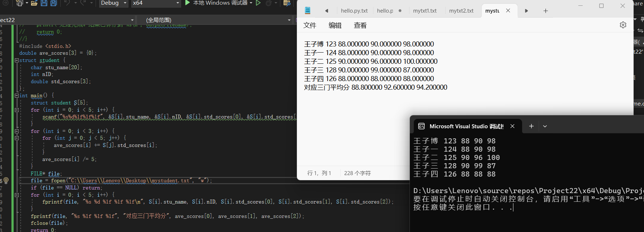
Task: Click the 对应三门平均分 line in Notepad
Action: coord(375,87)
